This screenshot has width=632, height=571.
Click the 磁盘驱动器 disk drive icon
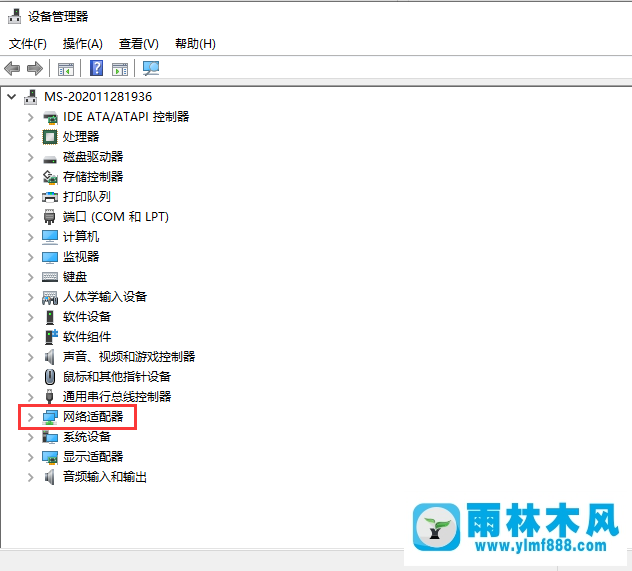pyautogui.click(x=50, y=159)
